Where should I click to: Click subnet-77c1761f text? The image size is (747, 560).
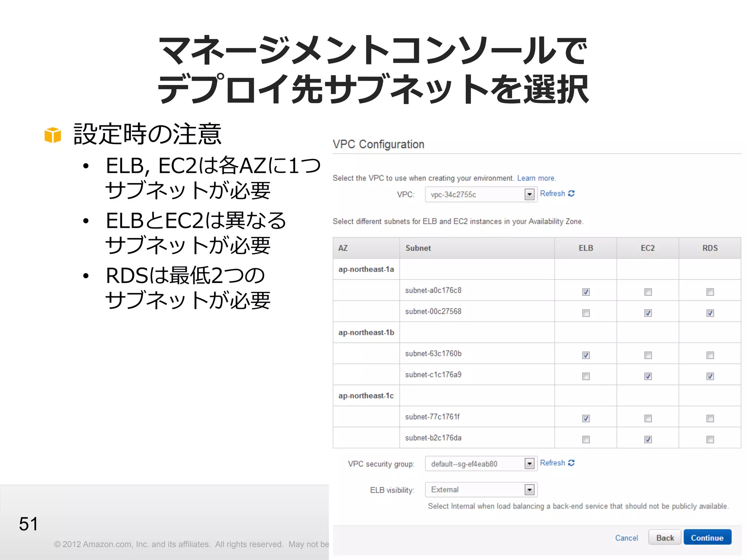coord(432,417)
